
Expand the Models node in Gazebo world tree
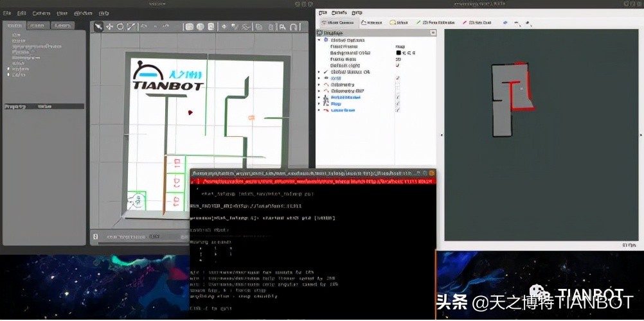8,69
